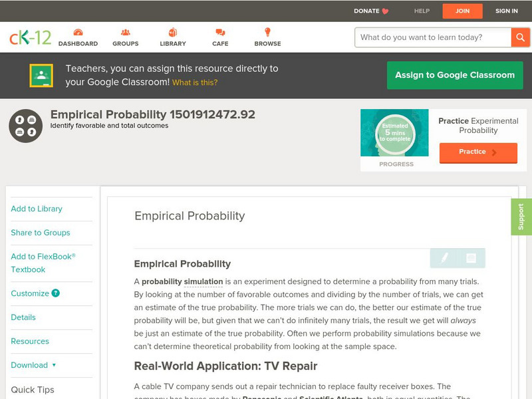This screenshot has width=532, height=399.
Task: Open the Cafe icon
Action: 220,33
